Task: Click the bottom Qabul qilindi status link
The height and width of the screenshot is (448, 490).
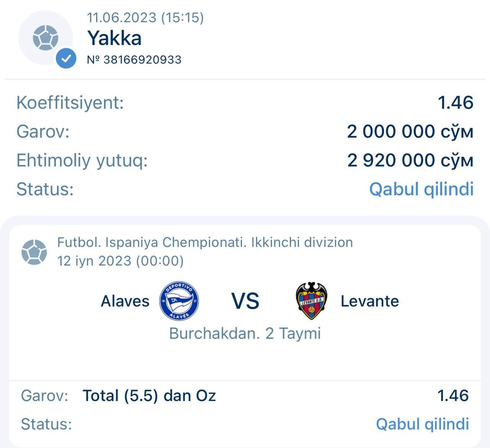Action: coord(422,424)
